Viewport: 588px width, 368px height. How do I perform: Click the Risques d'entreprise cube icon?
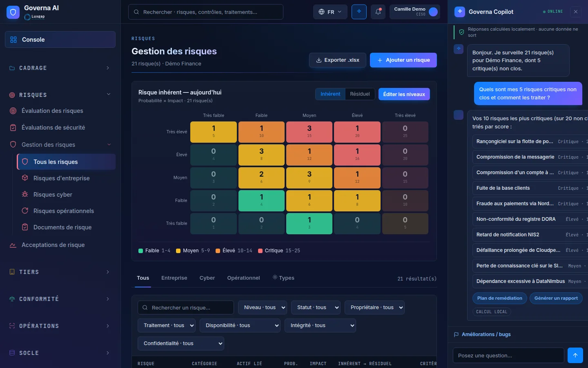coord(25,178)
